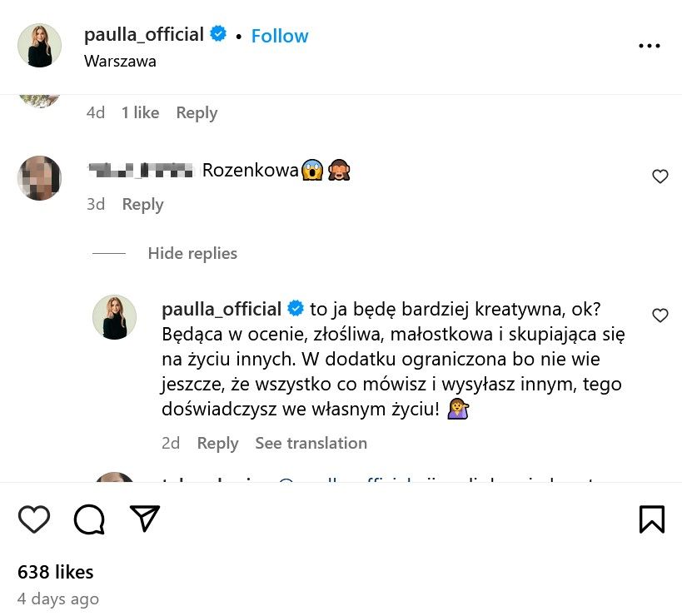Click paulla_official header profile picture
The width and height of the screenshot is (682, 616).
point(40,45)
